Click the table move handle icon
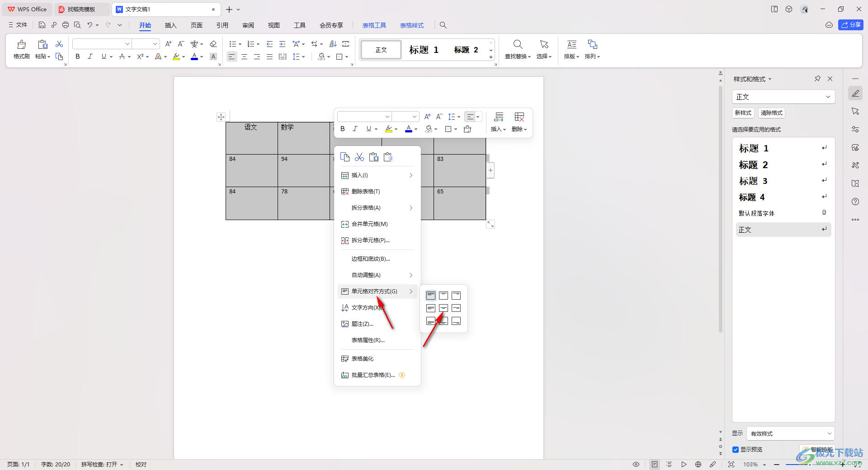The width and height of the screenshot is (868, 470). [x=221, y=117]
